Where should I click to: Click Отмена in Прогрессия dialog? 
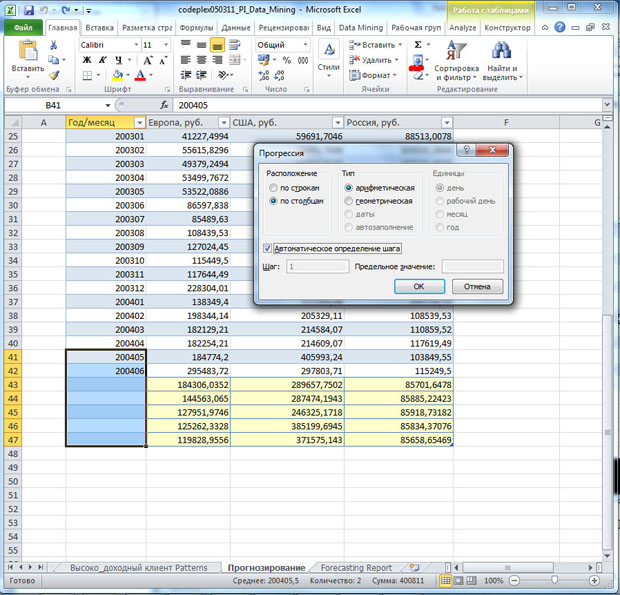click(477, 286)
